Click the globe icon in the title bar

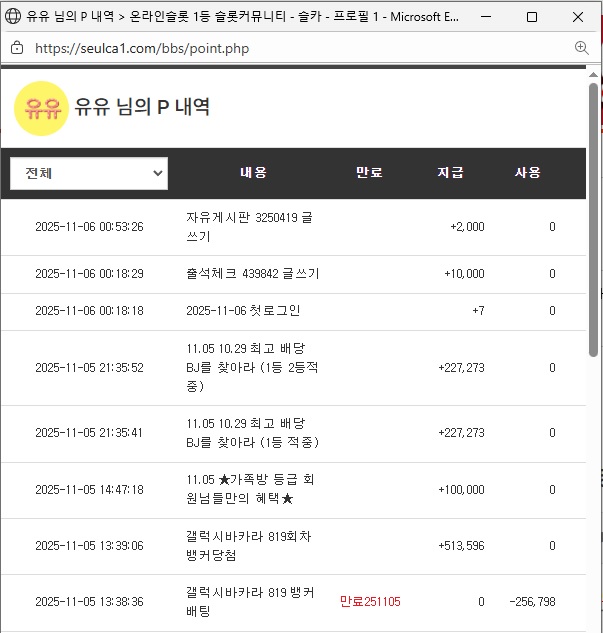(x=14, y=17)
